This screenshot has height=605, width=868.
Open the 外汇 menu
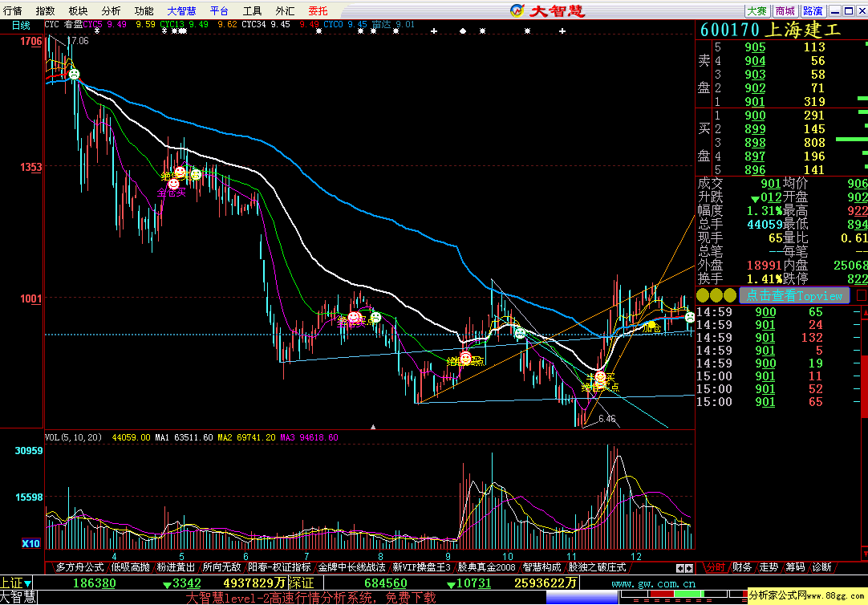click(x=285, y=10)
